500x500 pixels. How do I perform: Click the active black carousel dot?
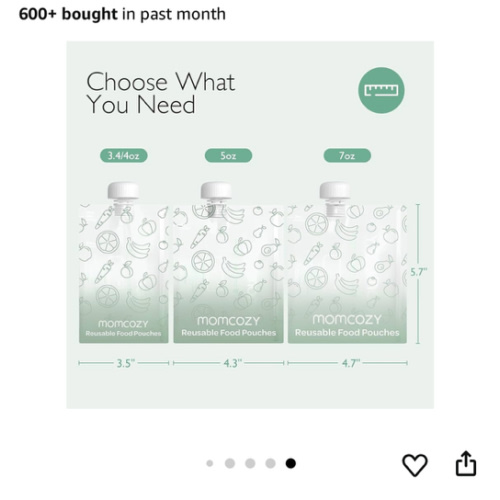pos(291,463)
